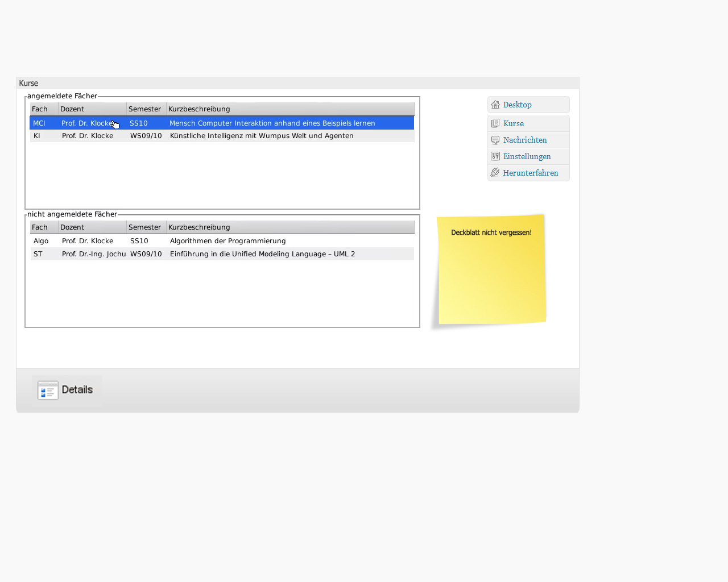Click the Nachrichten speech bubble icon

pos(495,140)
